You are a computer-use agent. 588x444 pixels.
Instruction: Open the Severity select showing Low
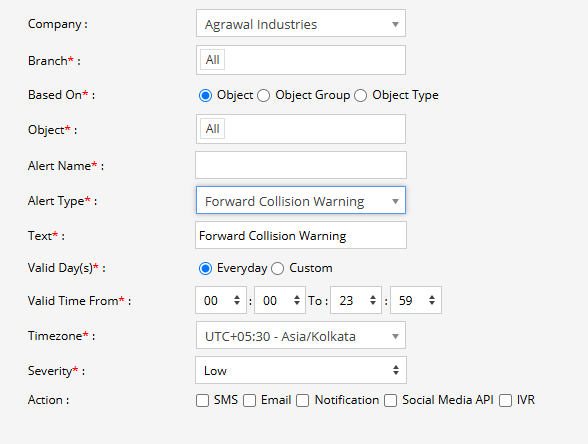point(301,370)
